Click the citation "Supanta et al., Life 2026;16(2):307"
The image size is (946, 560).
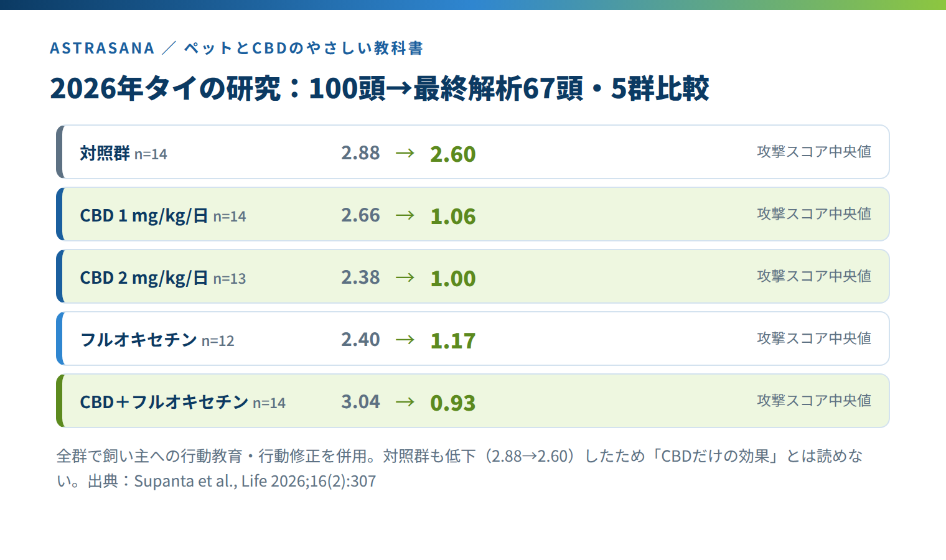[x=255, y=481]
